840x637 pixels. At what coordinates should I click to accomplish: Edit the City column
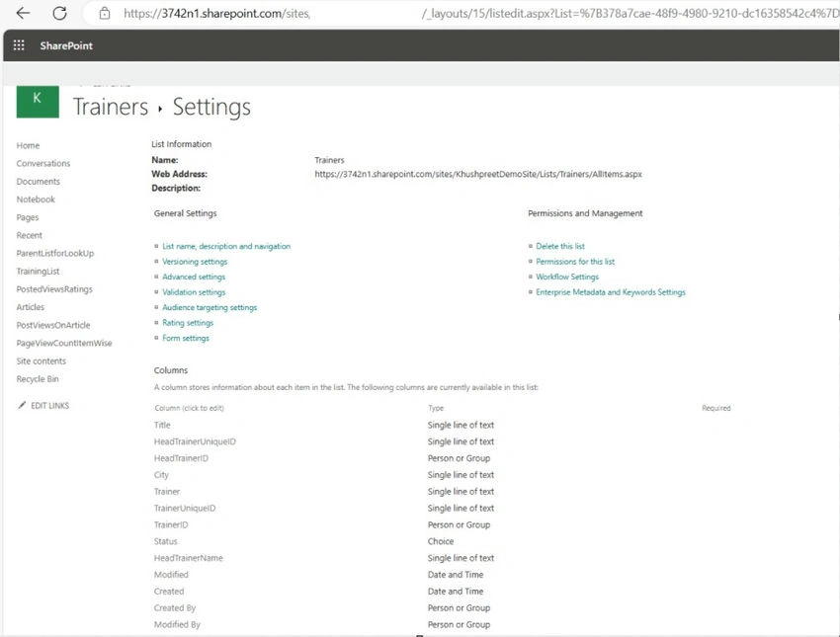[x=161, y=475]
